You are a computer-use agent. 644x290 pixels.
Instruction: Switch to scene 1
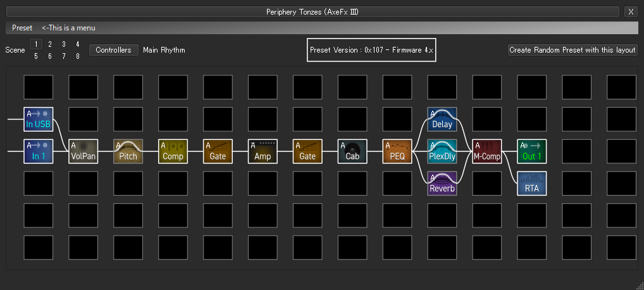tap(36, 44)
